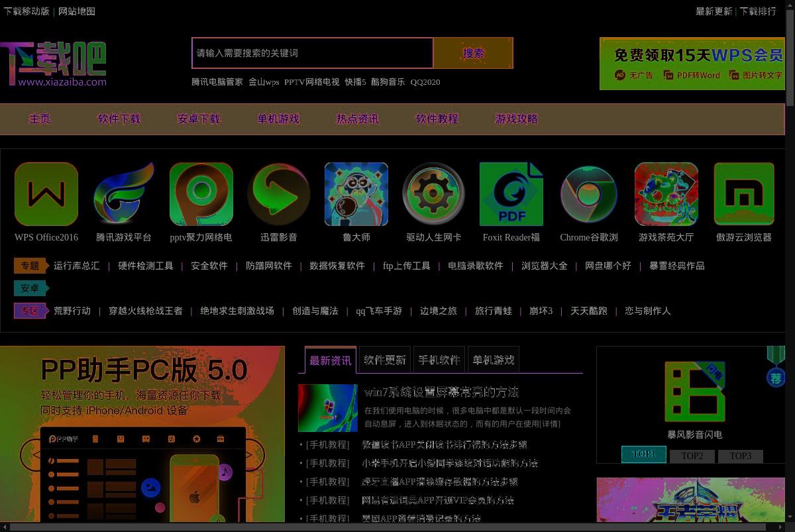This screenshot has width=795, height=532.
Task: Open the 微信读书APP news article
Action: (x=445, y=445)
